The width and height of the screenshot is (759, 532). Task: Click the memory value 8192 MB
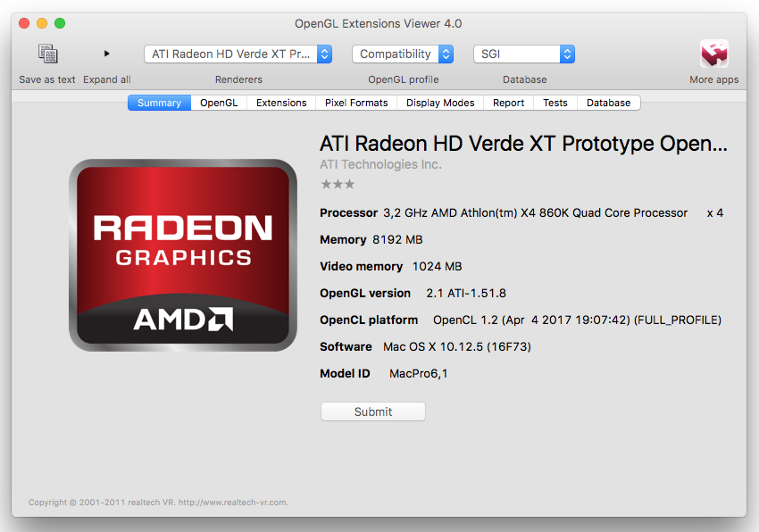pos(397,239)
